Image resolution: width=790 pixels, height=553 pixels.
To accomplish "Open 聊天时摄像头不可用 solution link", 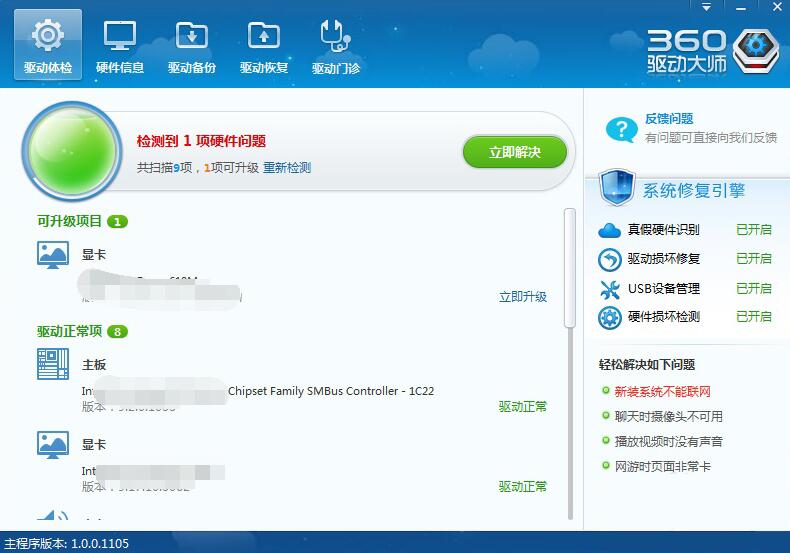I will 669,417.
